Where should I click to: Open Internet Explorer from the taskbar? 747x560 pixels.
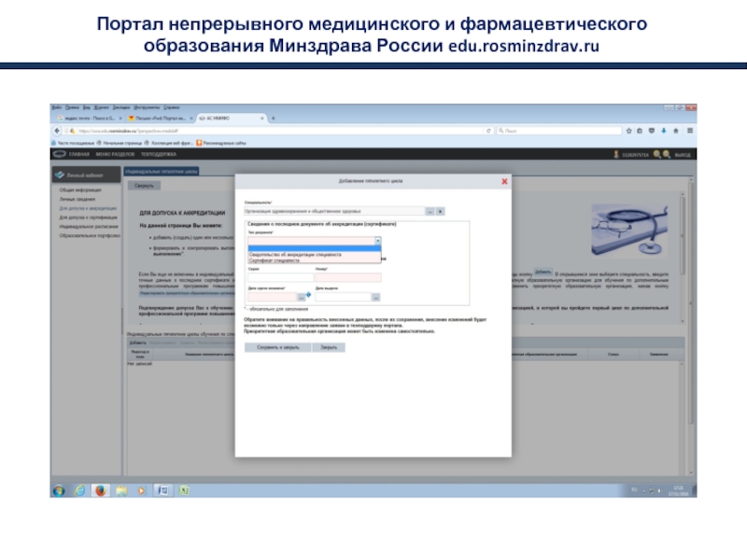tap(78, 491)
